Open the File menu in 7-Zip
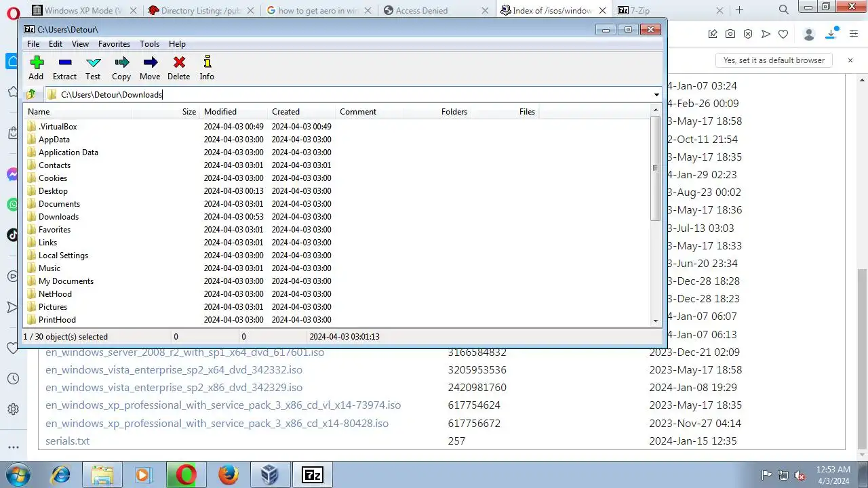Image resolution: width=868 pixels, height=488 pixels. pos(33,44)
